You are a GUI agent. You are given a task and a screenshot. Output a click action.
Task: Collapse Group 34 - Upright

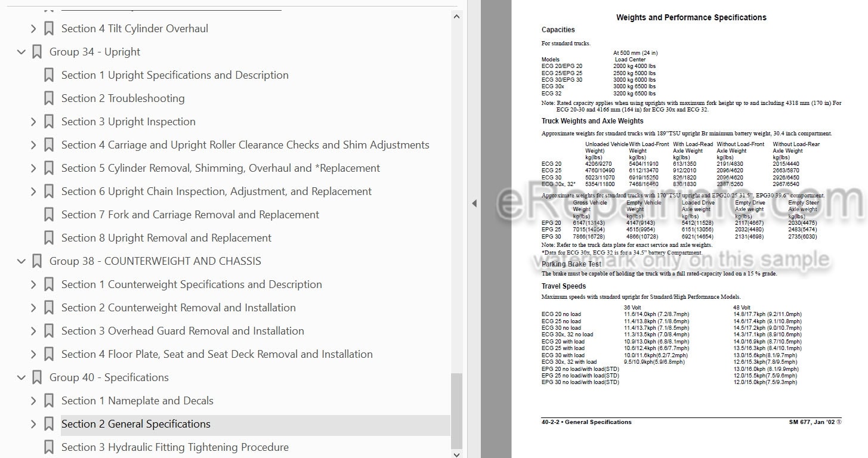click(21, 52)
